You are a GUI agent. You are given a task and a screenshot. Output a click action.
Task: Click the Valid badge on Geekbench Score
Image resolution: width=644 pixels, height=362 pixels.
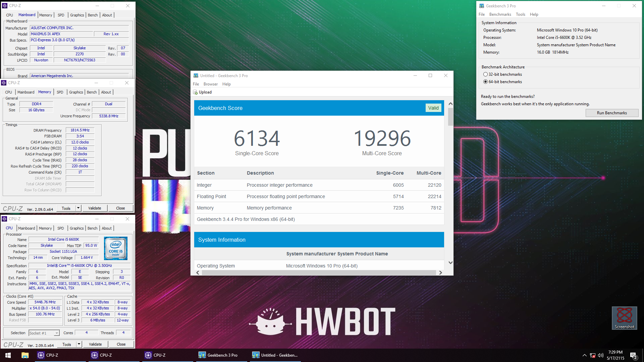click(433, 108)
